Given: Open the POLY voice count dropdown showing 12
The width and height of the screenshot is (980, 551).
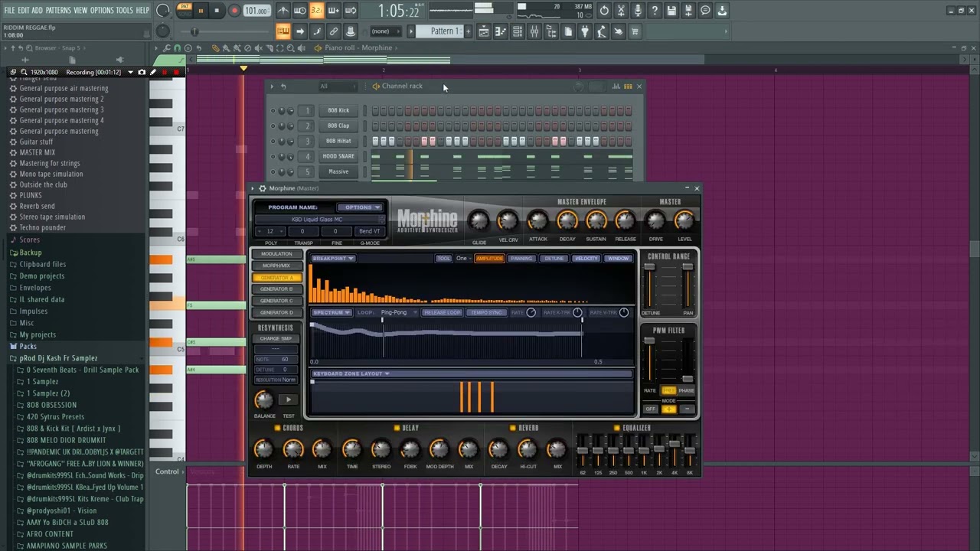Looking at the screenshot, I should click(270, 231).
